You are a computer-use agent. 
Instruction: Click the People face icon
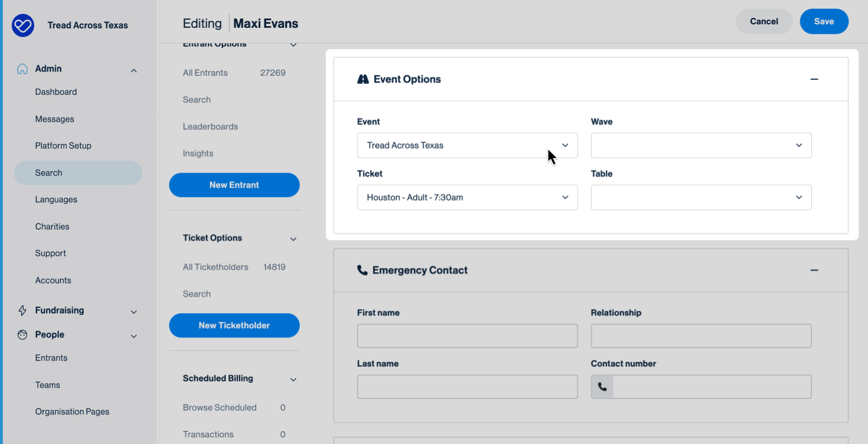(23, 335)
